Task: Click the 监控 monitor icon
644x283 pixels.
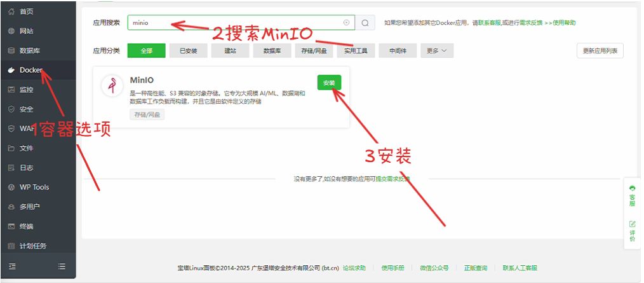Action: tap(11, 90)
